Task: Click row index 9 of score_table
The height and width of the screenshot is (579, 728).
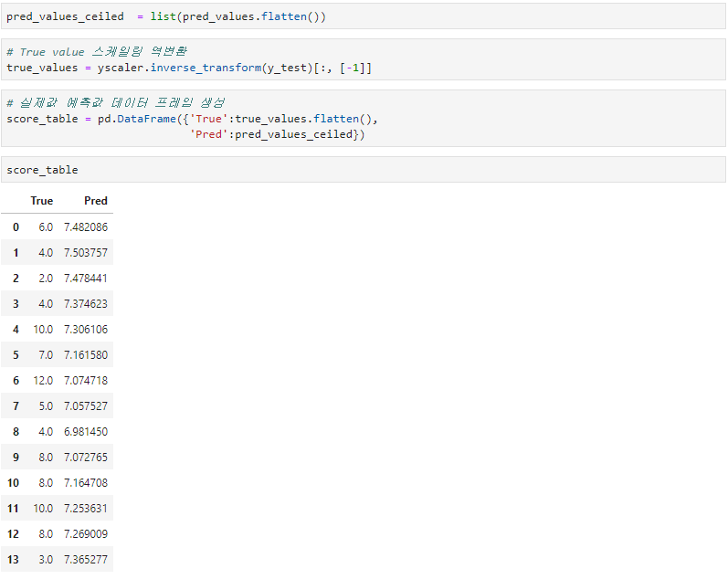Action: coord(16,457)
